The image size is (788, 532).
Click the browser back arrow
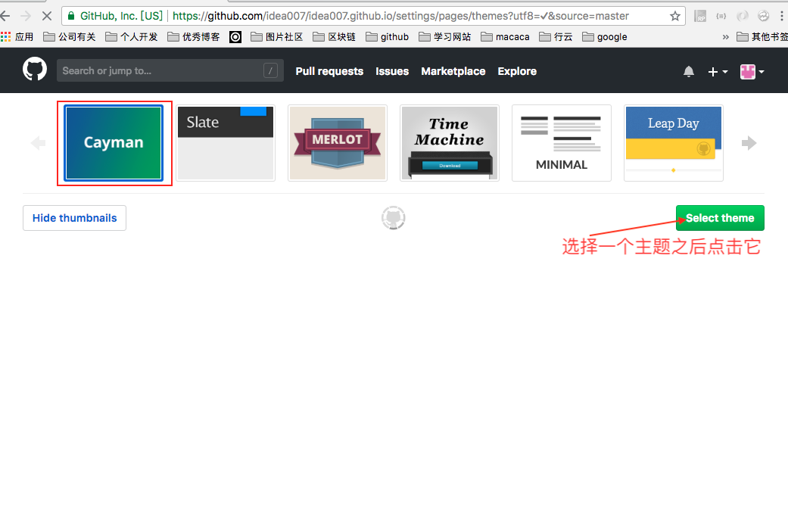5,16
